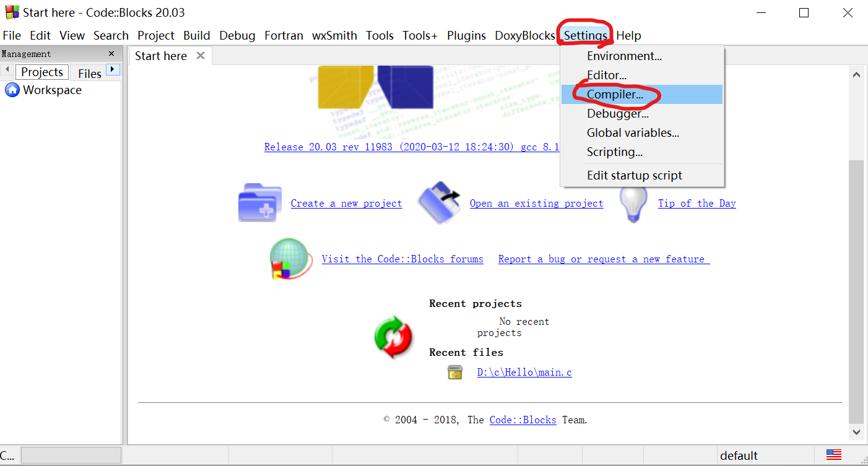Open the Tools+ menu
Image resolution: width=868 pixels, height=466 pixels.
pyautogui.click(x=420, y=35)
